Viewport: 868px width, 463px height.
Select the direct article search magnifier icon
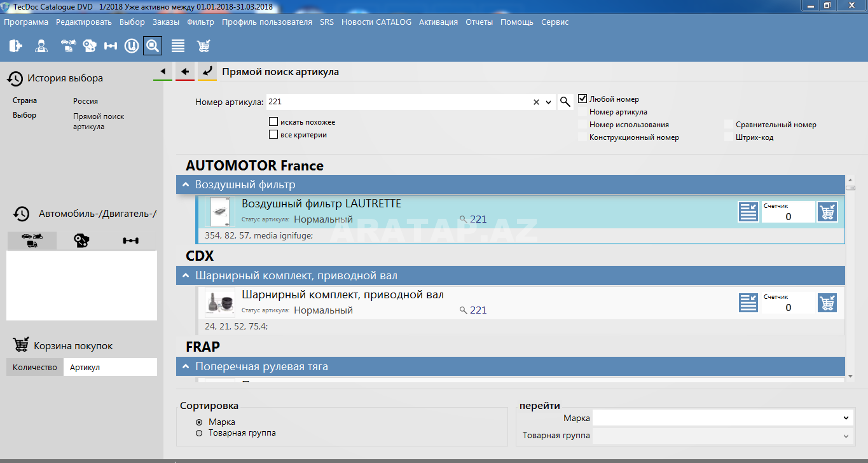(x=153, y=46)
